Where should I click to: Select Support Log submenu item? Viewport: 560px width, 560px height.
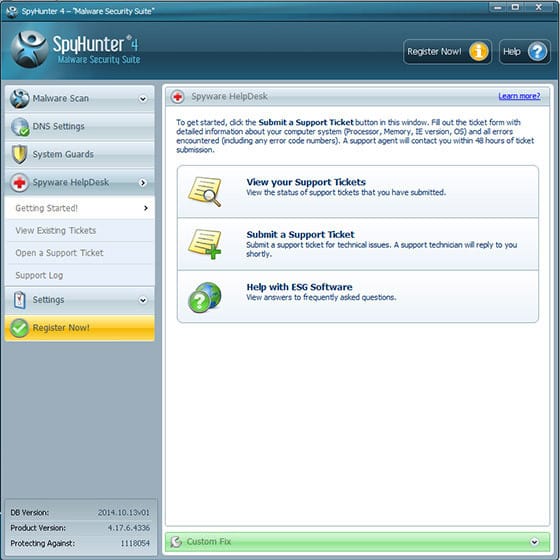tap(80, 275)
